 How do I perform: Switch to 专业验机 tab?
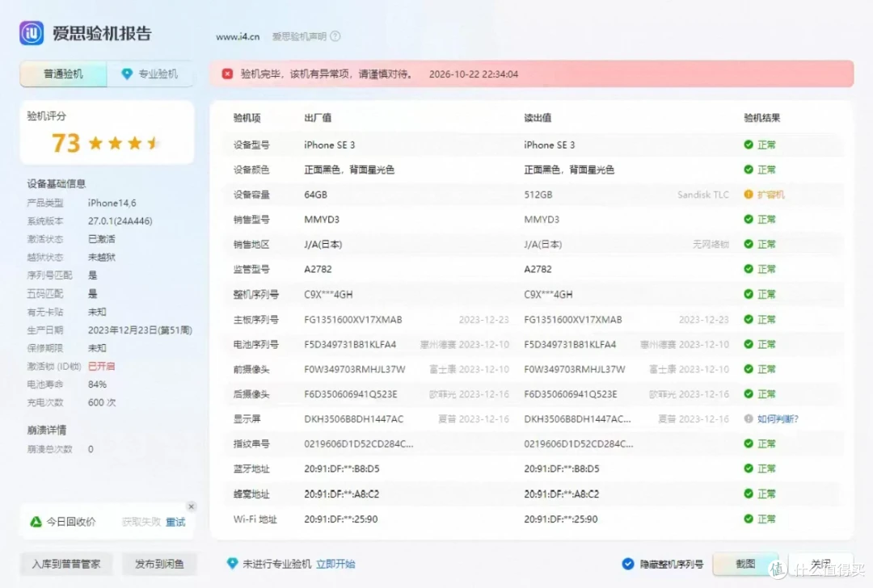[x=150, y=74]
